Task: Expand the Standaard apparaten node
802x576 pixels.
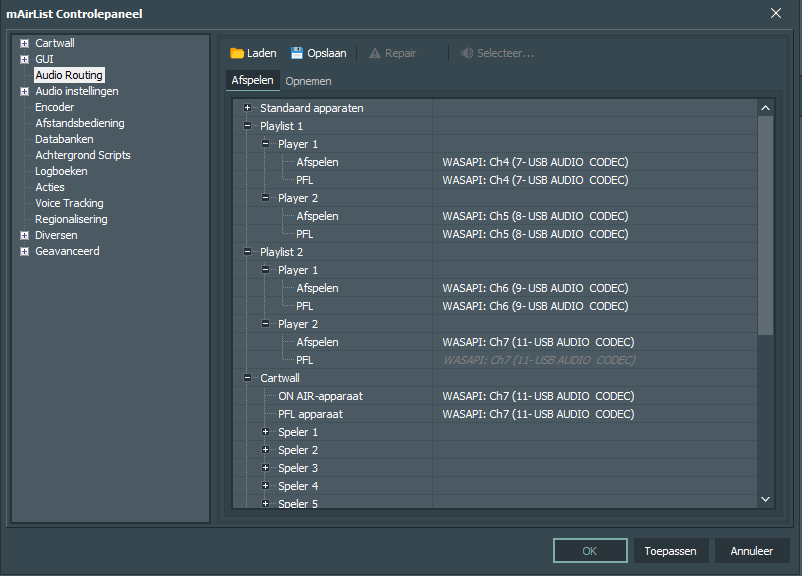Action: 248,108
